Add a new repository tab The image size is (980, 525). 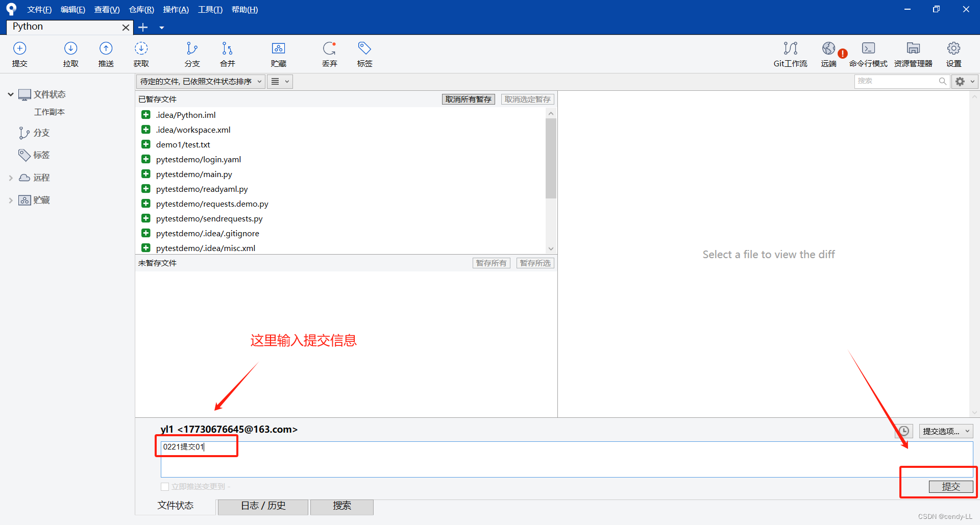143,27
